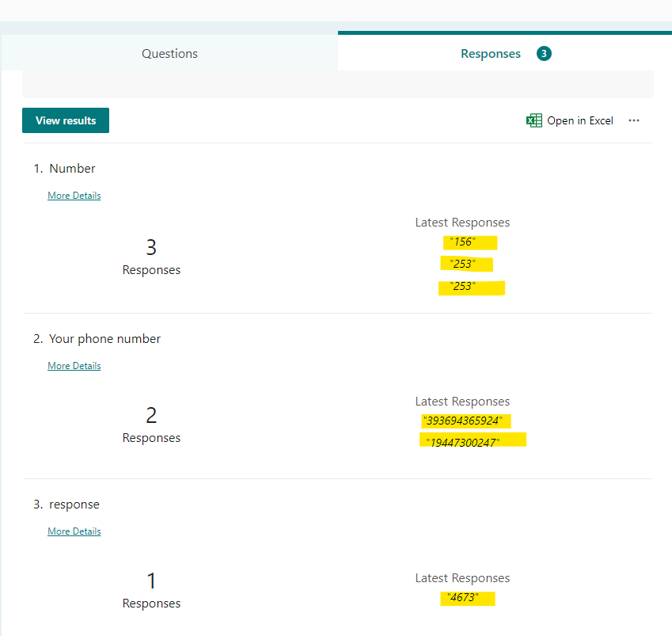Switch to the Questions tab
This screenshot has height=636, width=672.
coord(169,53)
